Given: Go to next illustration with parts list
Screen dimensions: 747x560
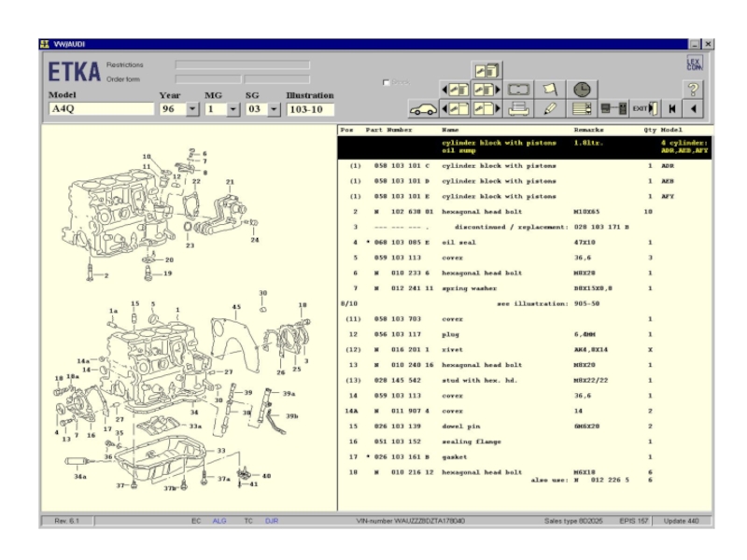Looking at the screenshot, I should (x=486, y=90).
